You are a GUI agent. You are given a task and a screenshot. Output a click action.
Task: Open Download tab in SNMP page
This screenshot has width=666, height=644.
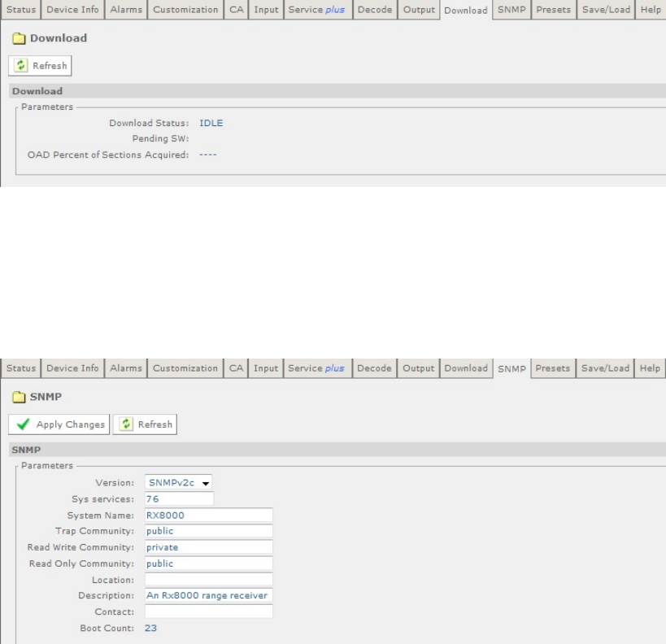466,368
